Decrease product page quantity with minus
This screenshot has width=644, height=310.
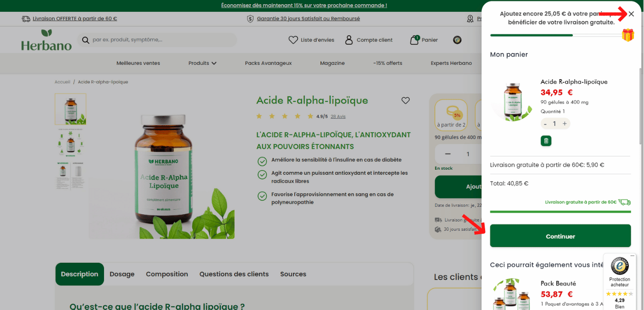coord(447,154)
